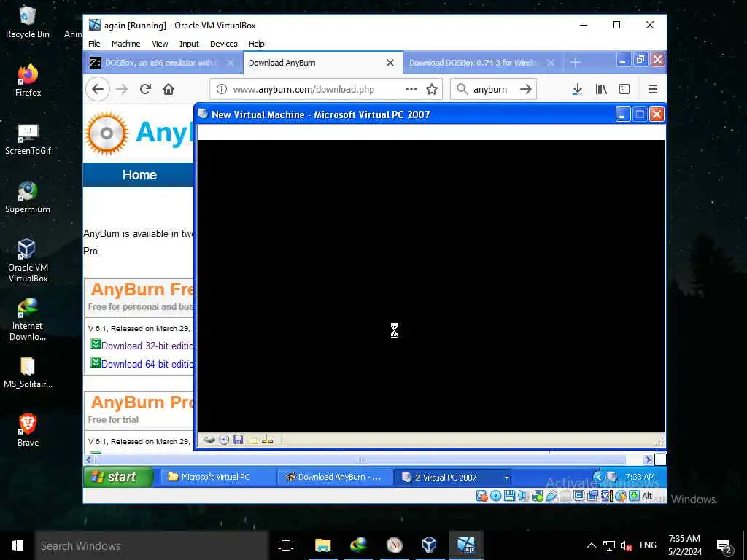This screenshot has width=747, height=560.
Task: Open the Firefox library icon
Action: point(601,89)
